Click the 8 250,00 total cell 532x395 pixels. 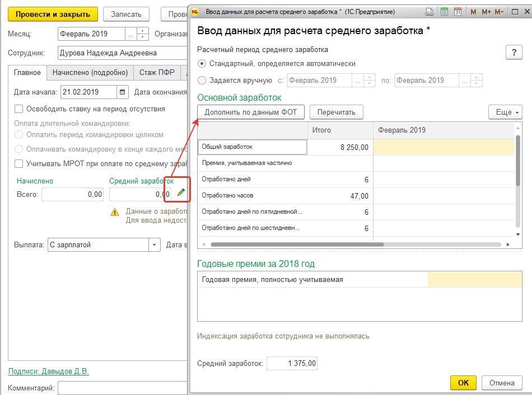click(x=340, y=147)
